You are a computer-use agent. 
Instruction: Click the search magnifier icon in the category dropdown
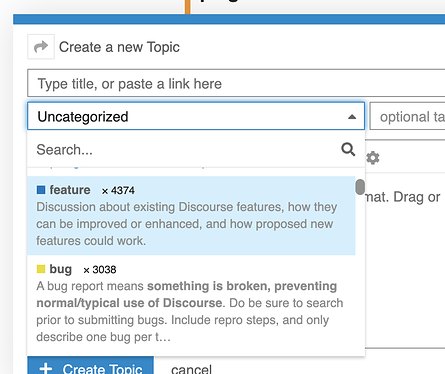[x=348, y=149]
